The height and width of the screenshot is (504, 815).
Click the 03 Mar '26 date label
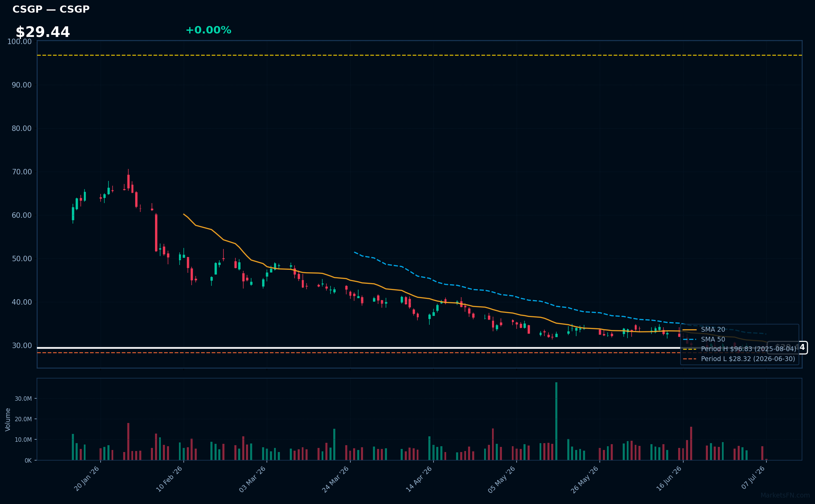pyautogui.click(x=253, y=479)
